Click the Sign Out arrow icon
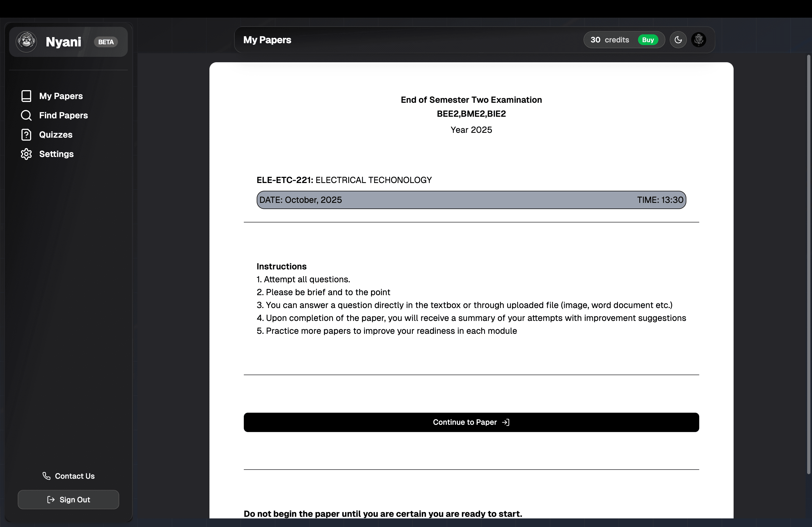 coord(50,499)
